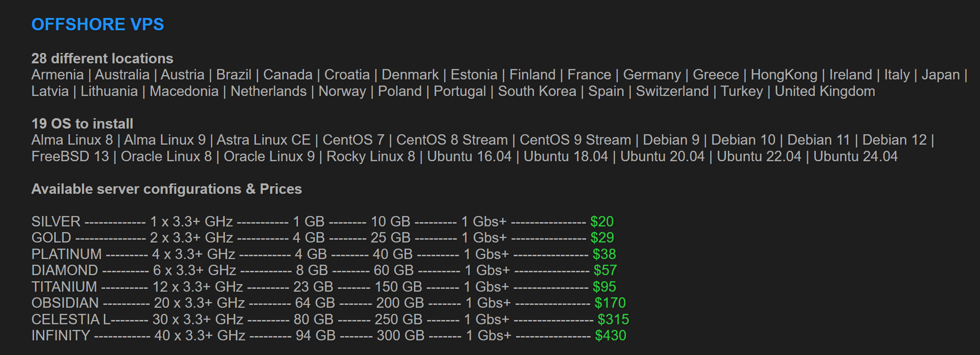980x355 pixels.
Task: Select Ubuntu 24.04 from OS list
Action: tap(855, 156)
